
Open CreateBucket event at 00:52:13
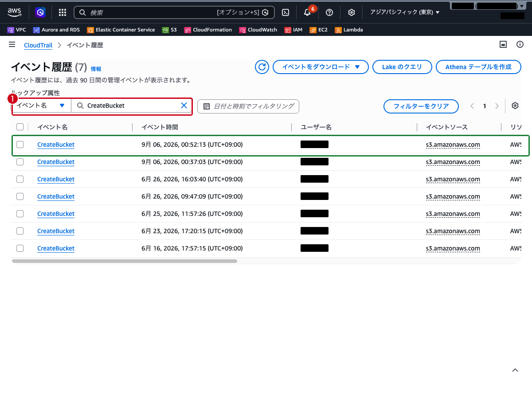tap(56, 145)
